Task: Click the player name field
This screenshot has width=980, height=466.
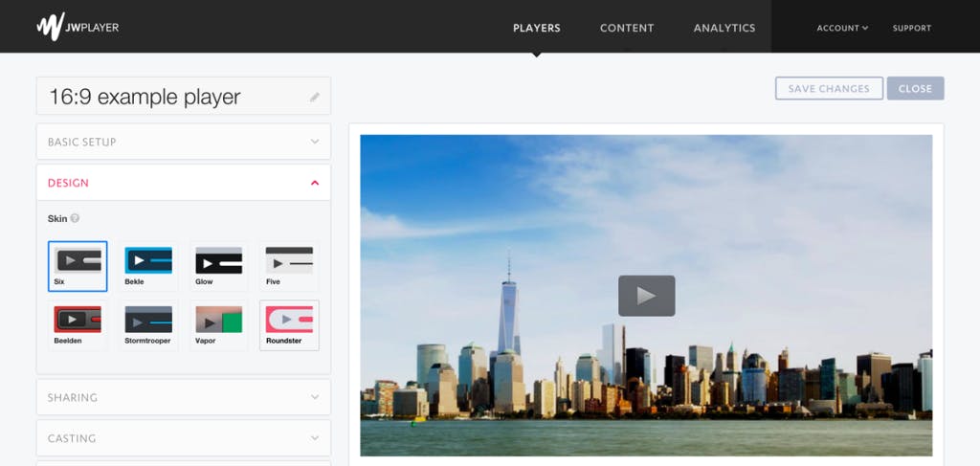Action: [183, 97]
